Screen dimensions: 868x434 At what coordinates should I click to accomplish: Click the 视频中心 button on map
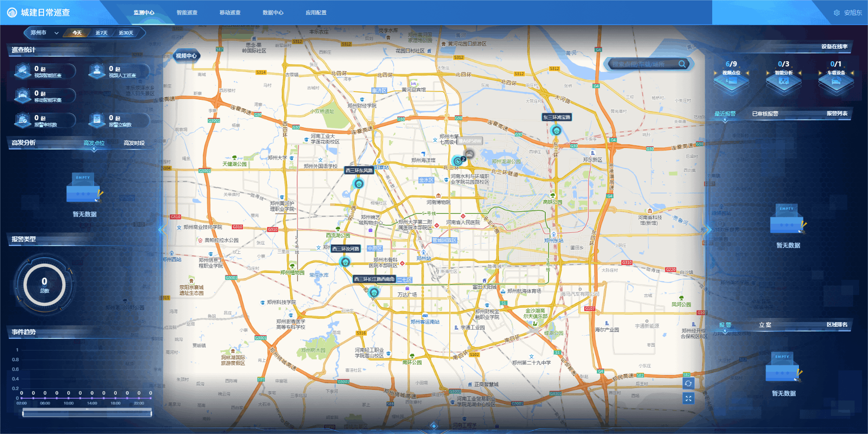pyautogui.click(x=186, y=56)
